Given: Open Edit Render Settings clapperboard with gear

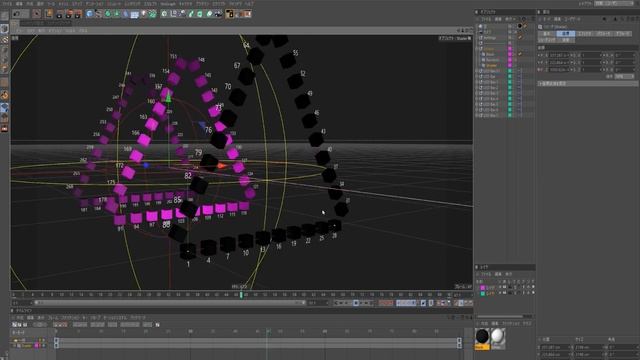Looking at the screenshot, I should [x=78, y=14].
